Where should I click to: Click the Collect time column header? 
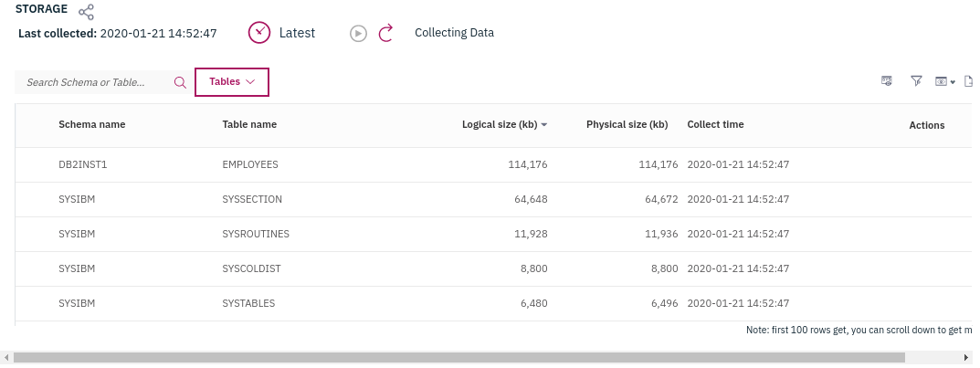[715, 124]
